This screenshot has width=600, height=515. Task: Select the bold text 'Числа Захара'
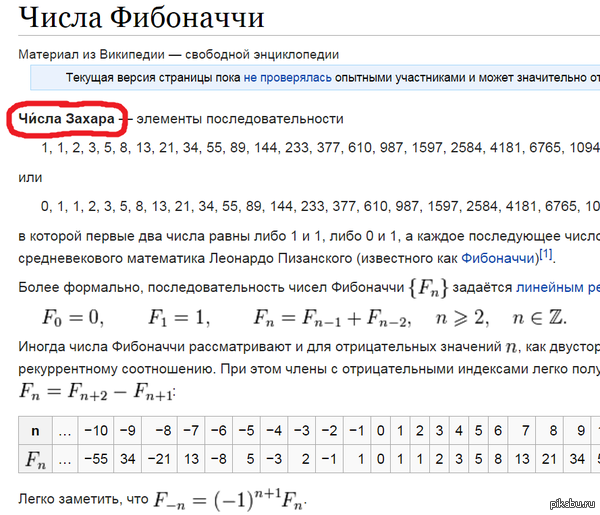67,119
